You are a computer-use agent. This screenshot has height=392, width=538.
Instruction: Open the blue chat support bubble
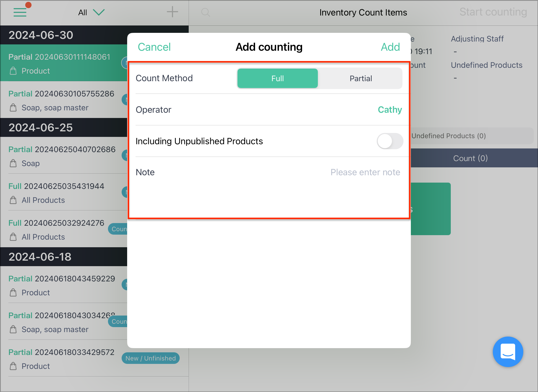(508, 352)
